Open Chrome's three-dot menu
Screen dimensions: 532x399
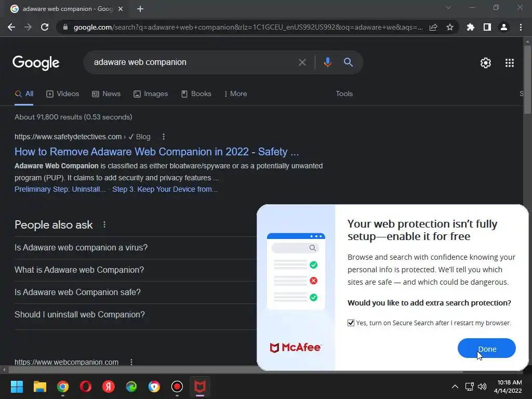[x=521, y=27]
